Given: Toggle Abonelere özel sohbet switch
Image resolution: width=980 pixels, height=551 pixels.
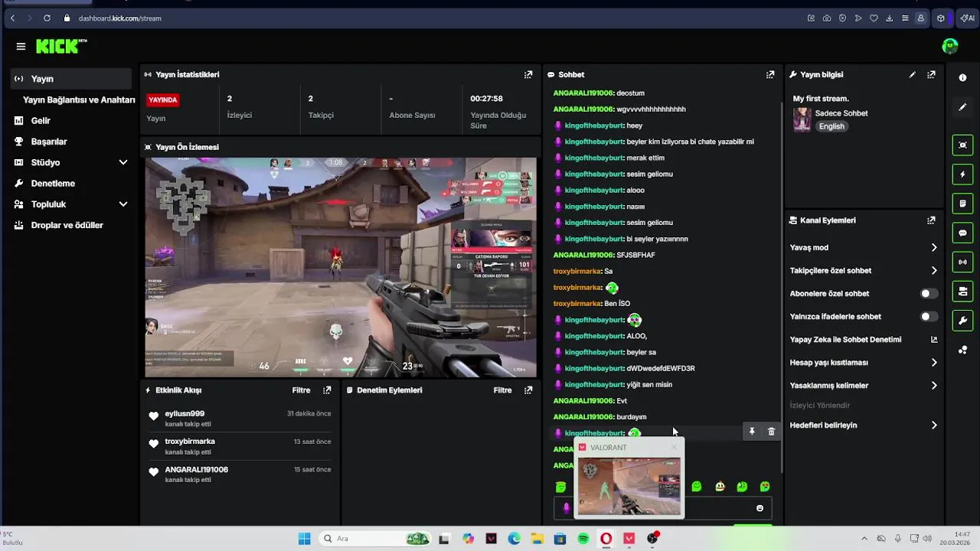Looking at the screenshot, I should pyautogui.click(x=929, y=294).
